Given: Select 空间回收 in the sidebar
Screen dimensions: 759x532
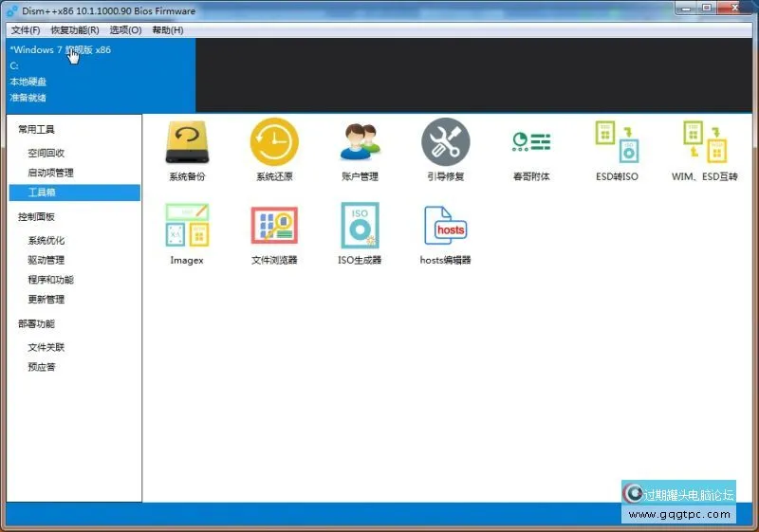Looking at the screenshot, I should coord(46,153).
